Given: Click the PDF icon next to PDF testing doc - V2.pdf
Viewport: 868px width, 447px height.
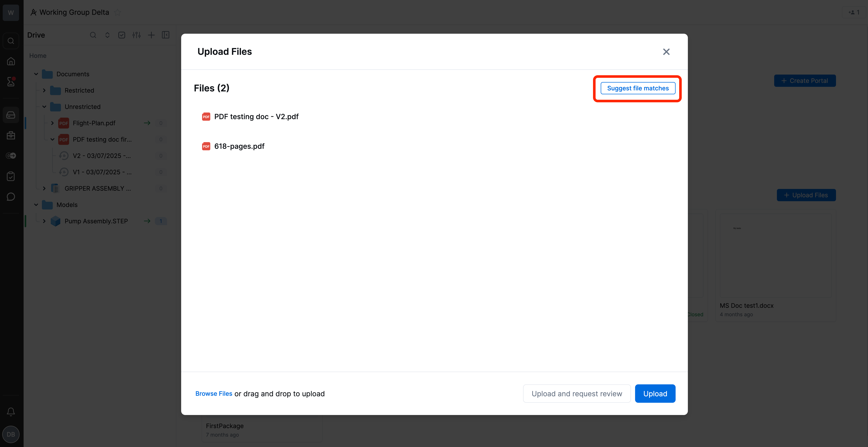Looking at the screenshot, I should tap(206, 117).
